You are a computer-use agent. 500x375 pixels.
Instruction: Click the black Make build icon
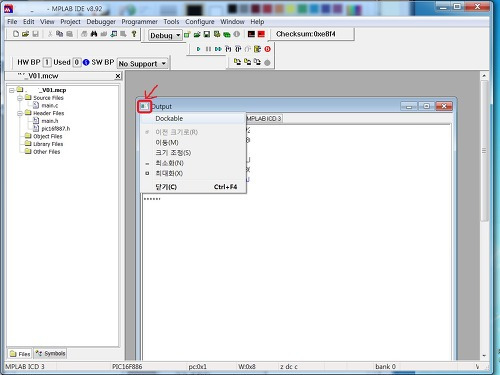coord(251,34)
